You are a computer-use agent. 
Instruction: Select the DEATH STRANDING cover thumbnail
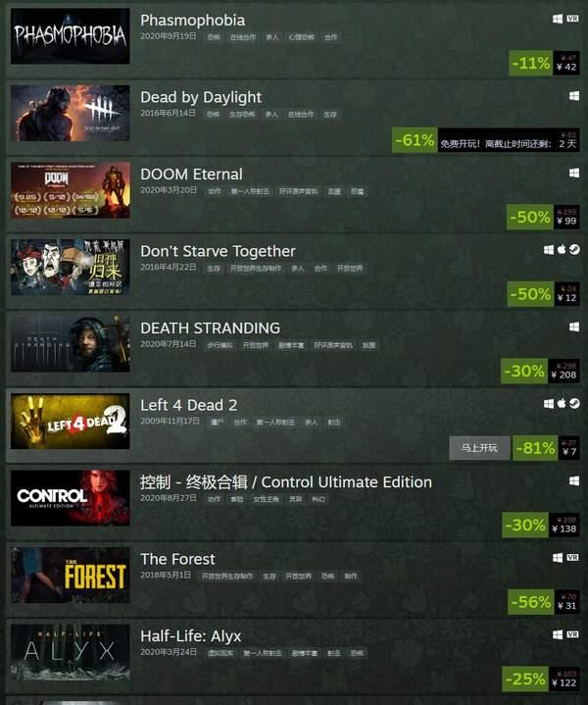tap(71, 344)
